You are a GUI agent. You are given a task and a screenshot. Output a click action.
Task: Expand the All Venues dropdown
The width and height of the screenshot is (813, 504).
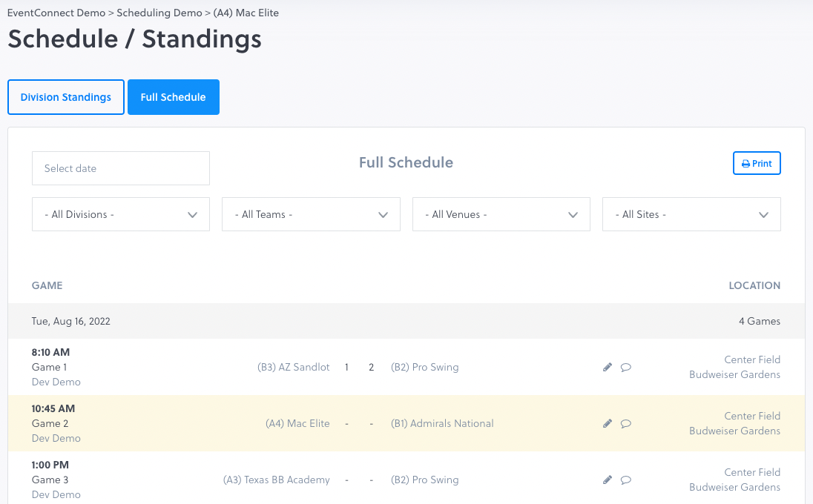[x=501, y=214]
